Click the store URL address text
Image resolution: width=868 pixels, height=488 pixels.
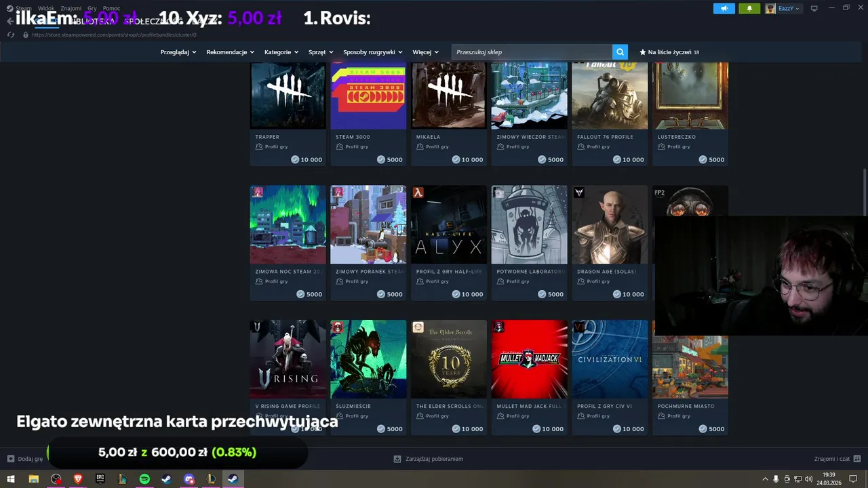click(x=114, y=35)
